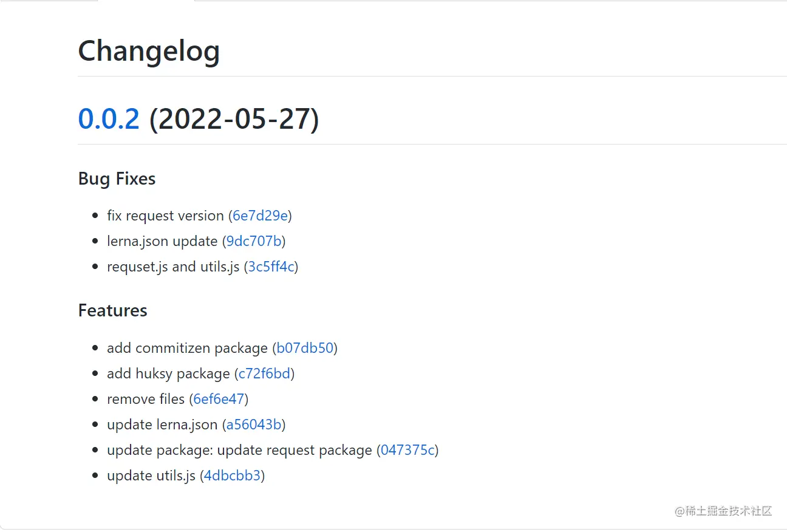
Task: Click the release date (2022-05-27) text
Action: pyautogui.click(x=234, y=118)
